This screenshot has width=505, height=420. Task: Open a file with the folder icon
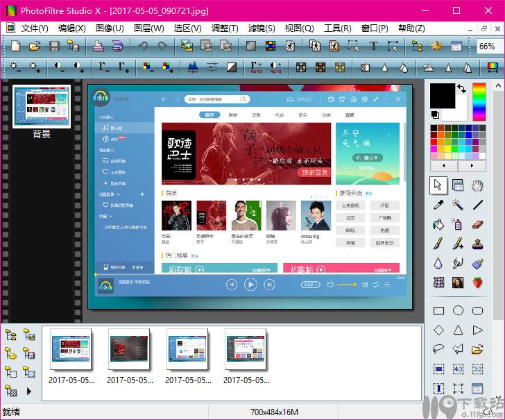point(35,46)
